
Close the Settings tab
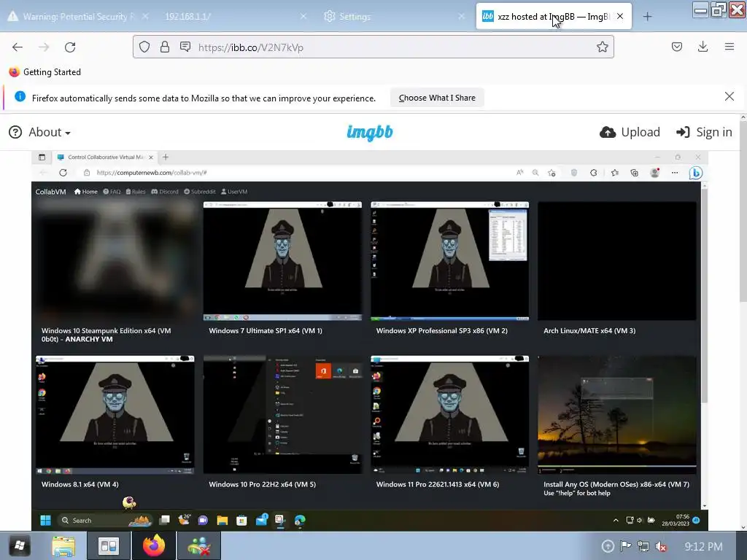(x=461, y=17)
